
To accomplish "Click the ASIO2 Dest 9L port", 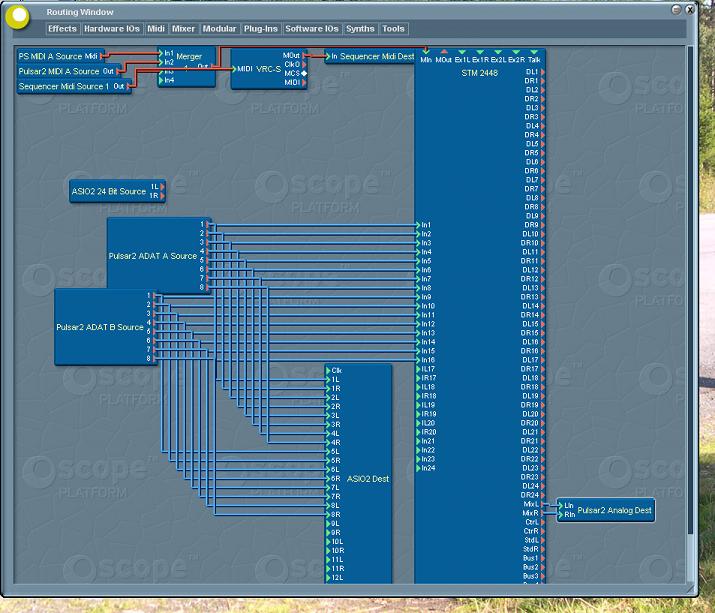I will [328, 524].
